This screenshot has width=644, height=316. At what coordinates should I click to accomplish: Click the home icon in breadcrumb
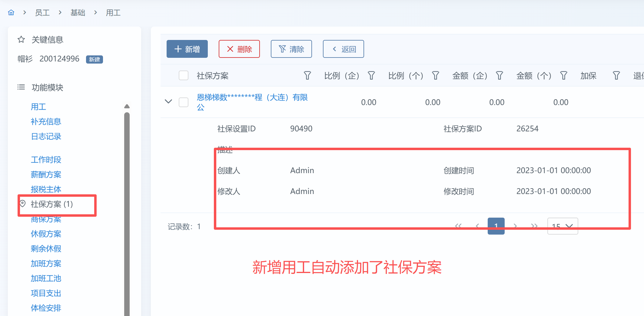click(x=11, y=12)
